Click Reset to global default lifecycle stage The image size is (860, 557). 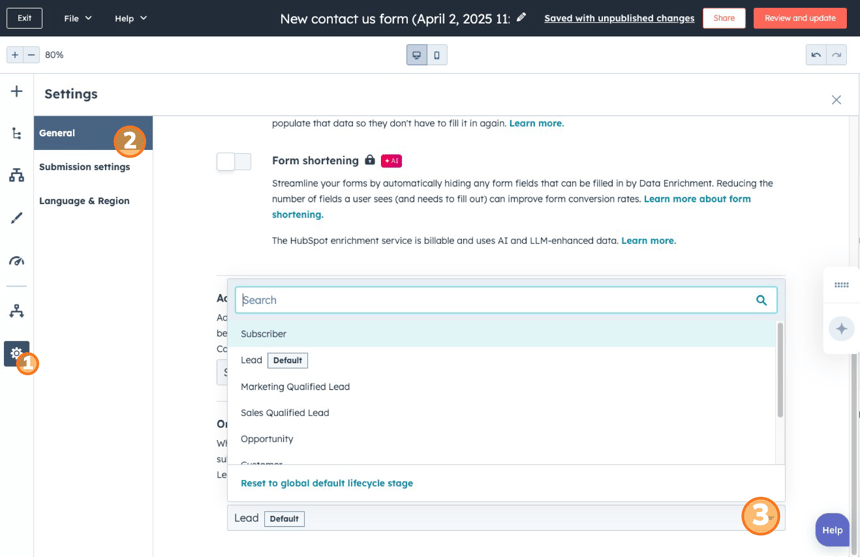[327, 483]
